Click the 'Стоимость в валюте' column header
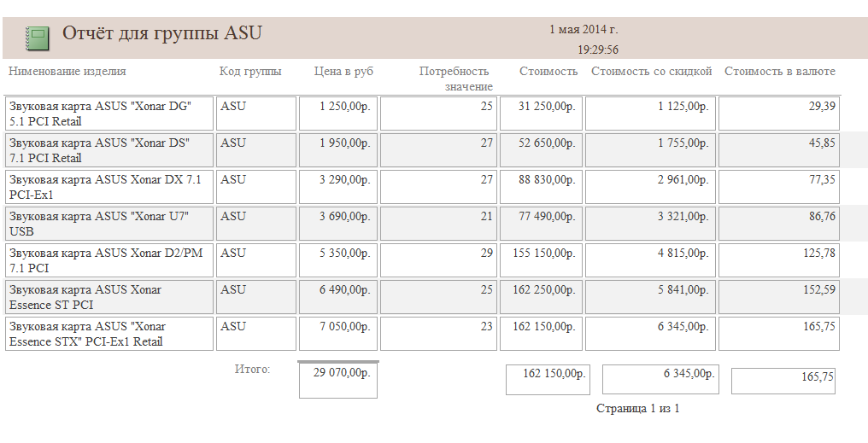The width and height of the screenshot is (868, 443). 779,71
